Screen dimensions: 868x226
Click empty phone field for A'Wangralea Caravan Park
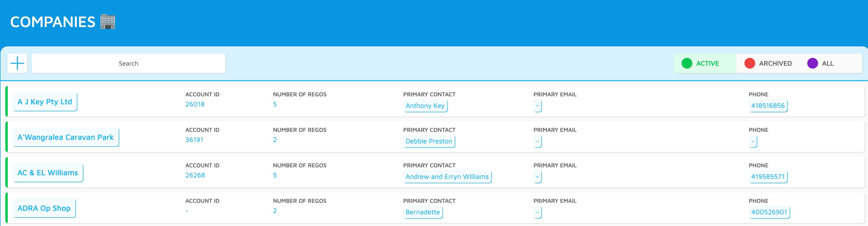tap(753, 141)
